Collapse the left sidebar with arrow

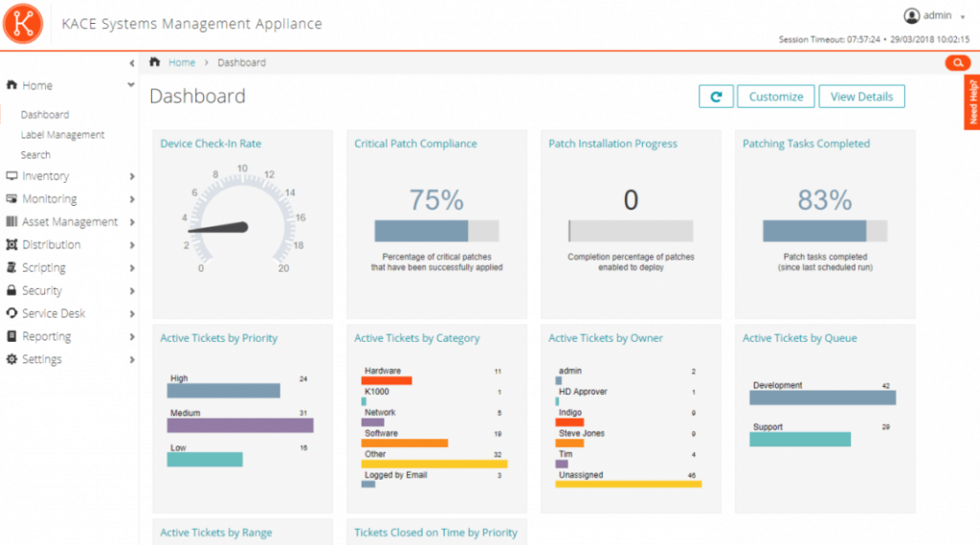(x=131, y=63)
